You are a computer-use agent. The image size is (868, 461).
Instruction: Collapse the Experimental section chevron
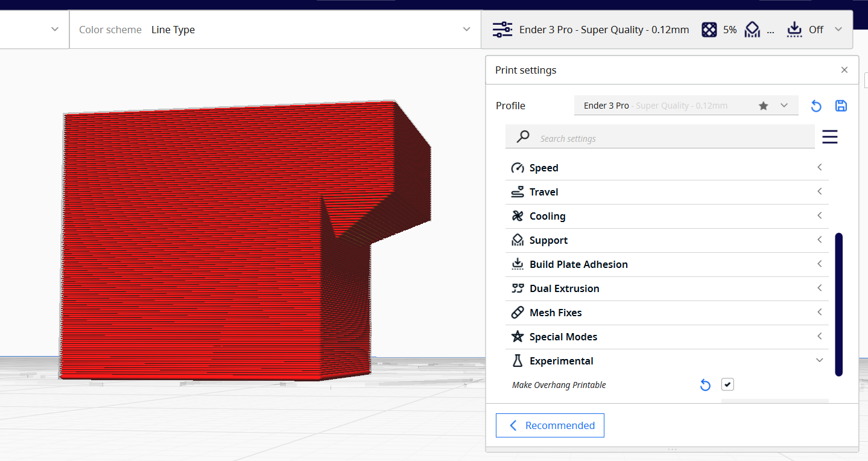pos(820,360)
